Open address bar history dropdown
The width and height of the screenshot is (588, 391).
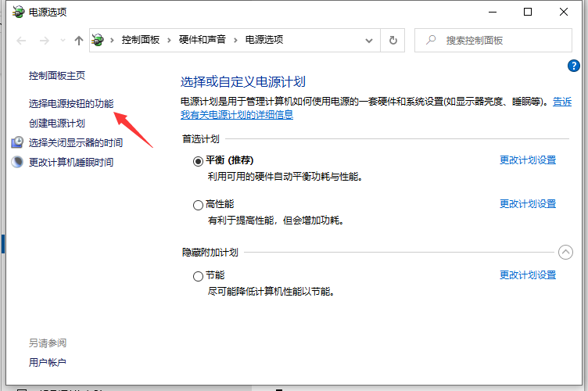point(369,41)
